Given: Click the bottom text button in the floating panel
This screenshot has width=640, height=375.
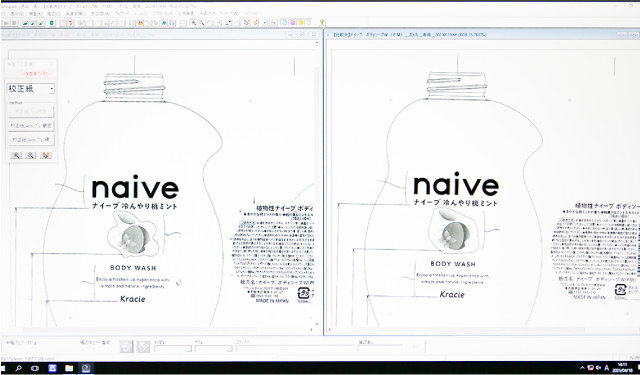Looking at the screenshot, I should [x=31, y=140].
